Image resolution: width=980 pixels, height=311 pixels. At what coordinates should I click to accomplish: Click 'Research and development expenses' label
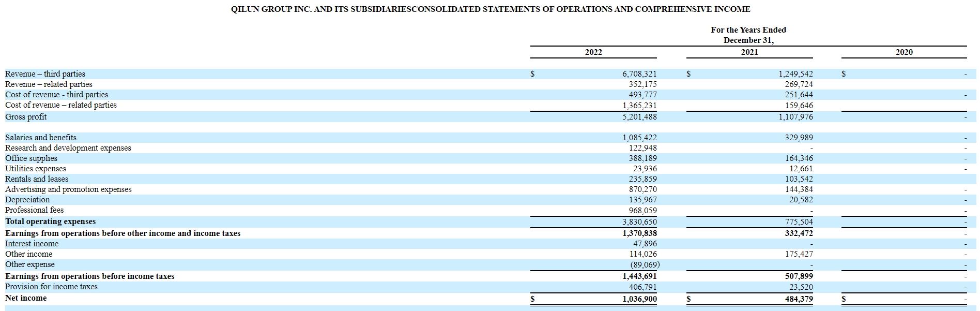[x=68, y=148]
